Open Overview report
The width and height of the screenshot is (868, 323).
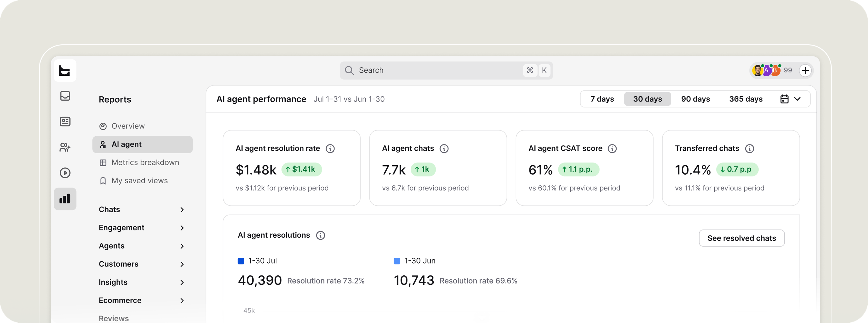pyautogui.click(x=143, y=126)
